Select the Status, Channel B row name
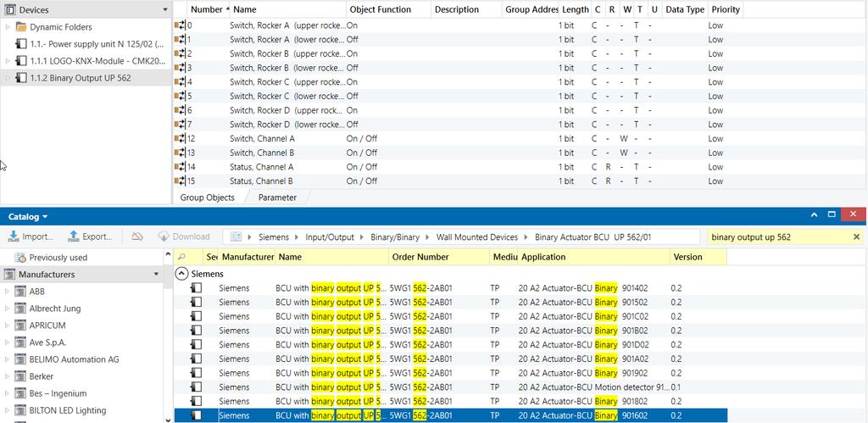The height and width of the screenshot is (423, 868). pos(261,181)
